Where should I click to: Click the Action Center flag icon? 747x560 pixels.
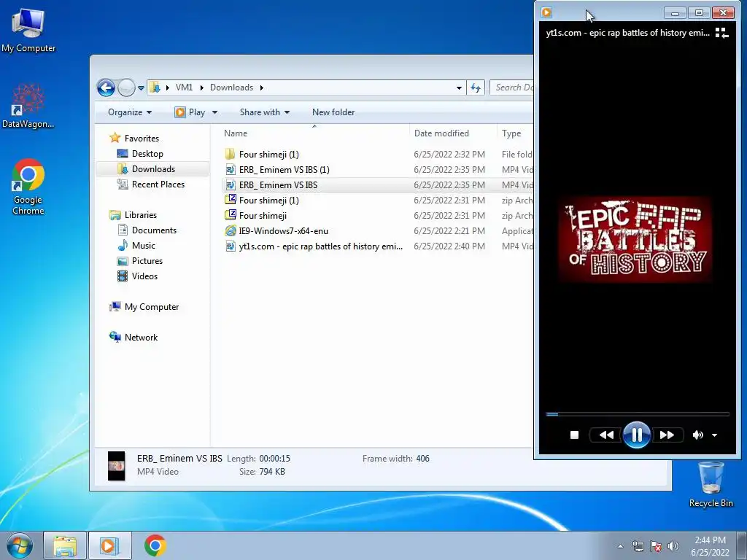click(656, 546)
